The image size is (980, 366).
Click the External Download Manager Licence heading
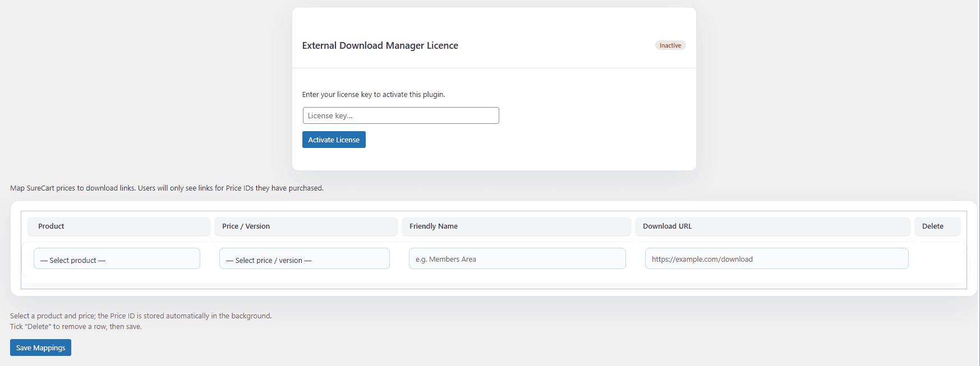point(380,45)
